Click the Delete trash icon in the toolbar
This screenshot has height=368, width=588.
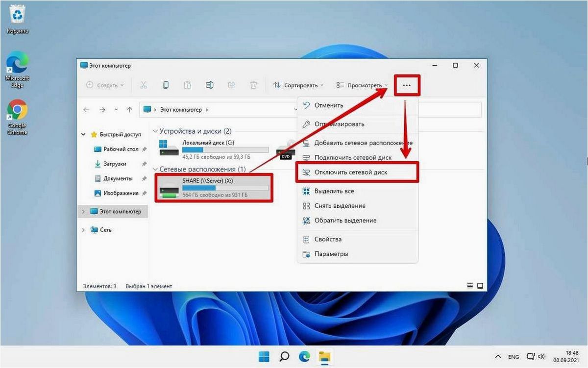[253, 85]
